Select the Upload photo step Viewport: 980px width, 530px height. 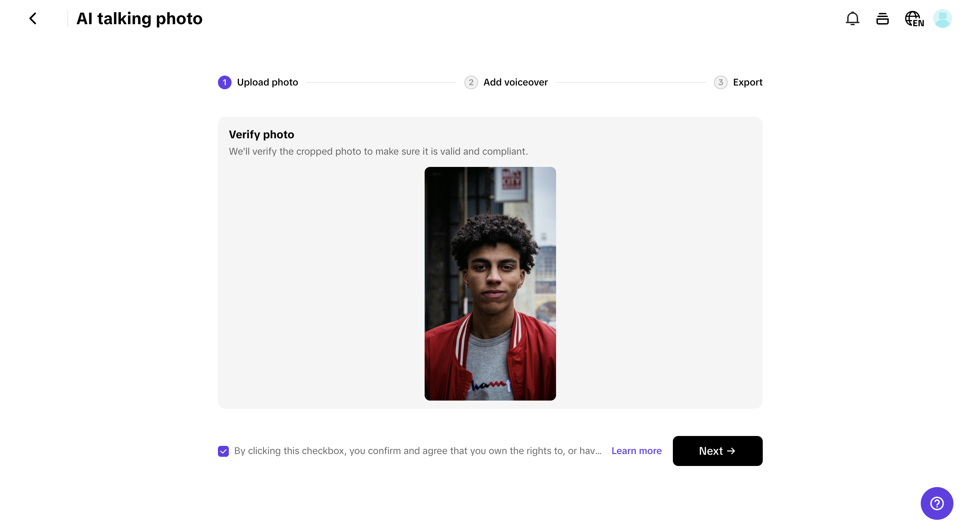[267, 82]
